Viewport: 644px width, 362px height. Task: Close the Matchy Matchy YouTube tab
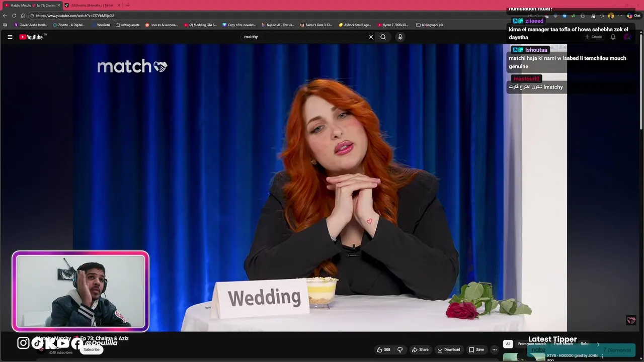59,6
